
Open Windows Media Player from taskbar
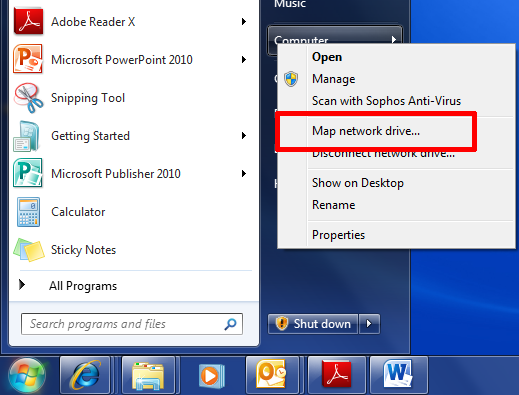coord(211,376)
